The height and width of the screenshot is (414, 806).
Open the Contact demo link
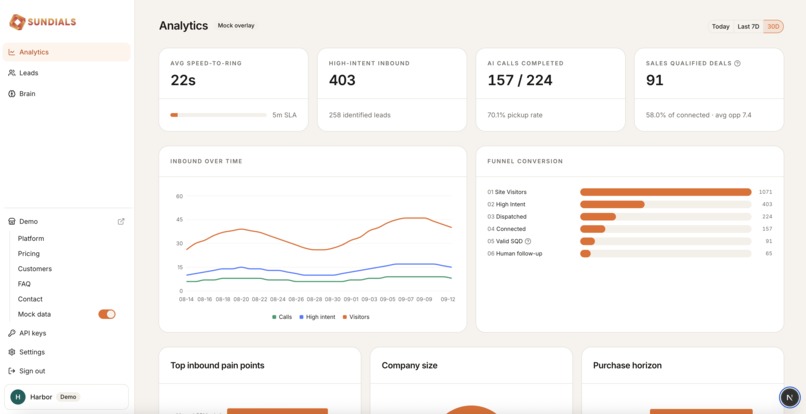[30, 299]
